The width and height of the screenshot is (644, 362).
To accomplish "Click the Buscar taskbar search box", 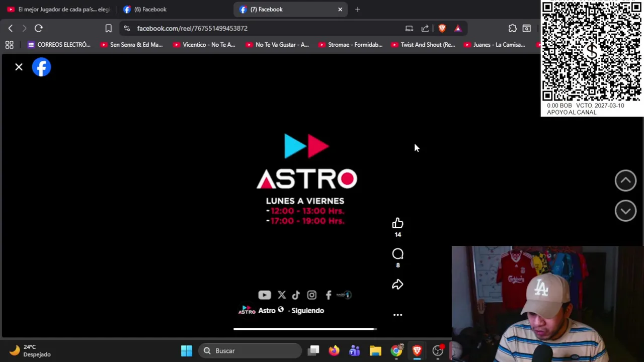I will (x=250, y=350).
